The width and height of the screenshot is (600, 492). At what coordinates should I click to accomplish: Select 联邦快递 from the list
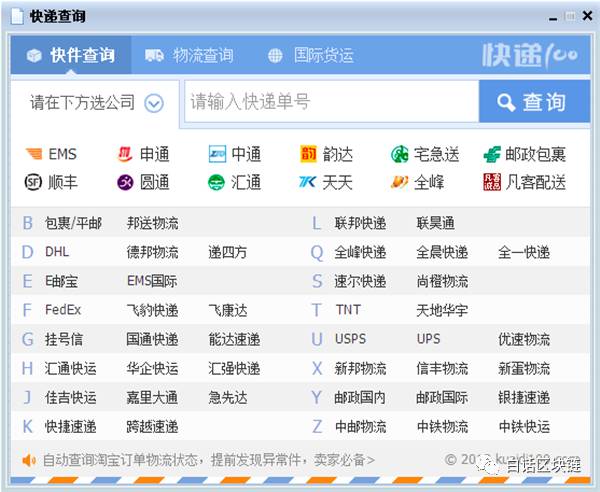[360, 223]
